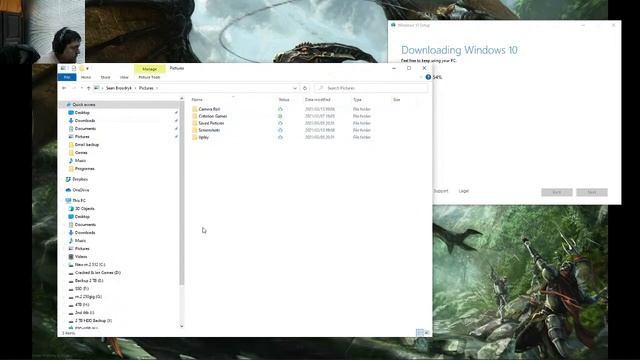Expand the Sean Broodryk breadcrumb chevron
The height and width of the screenshot is (360, 640).
click(135, 88)
